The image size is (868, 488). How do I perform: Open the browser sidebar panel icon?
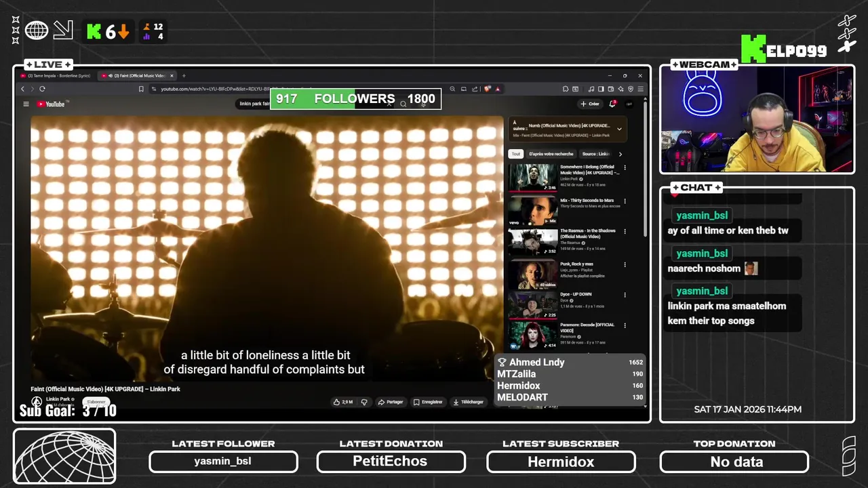(x=601, y=89)
